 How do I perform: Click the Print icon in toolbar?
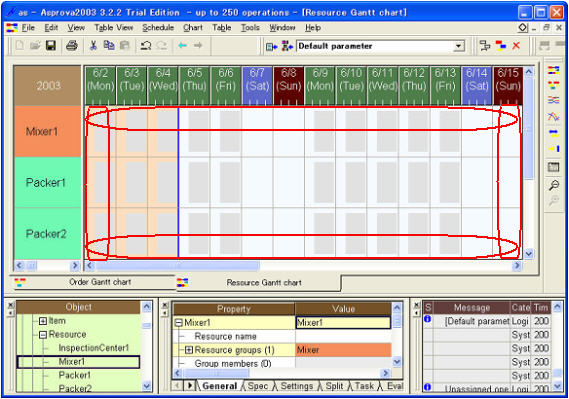(x=71, y=46)
